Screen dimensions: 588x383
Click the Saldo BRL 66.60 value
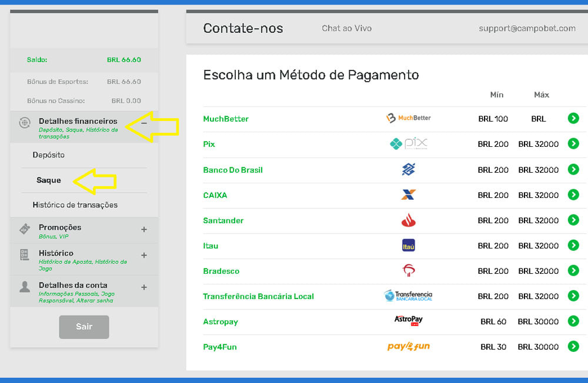click(123, 60)
